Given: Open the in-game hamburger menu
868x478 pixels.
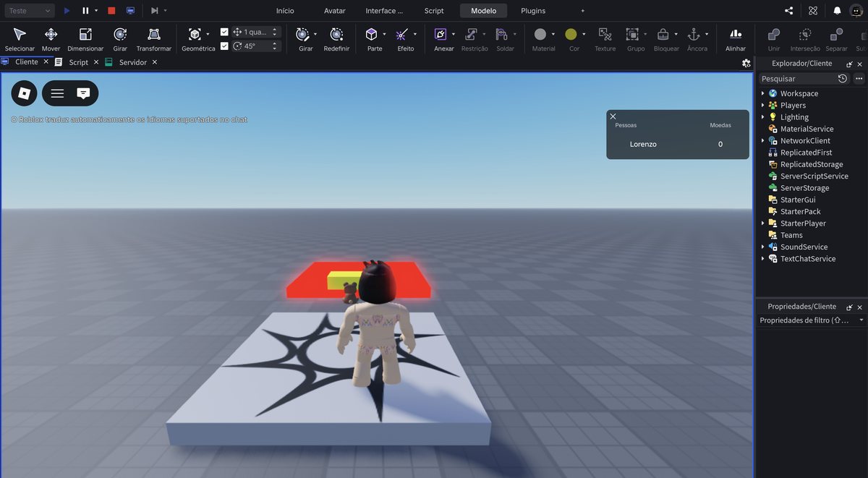Looking at the screenshot, I should pos(57,93).
